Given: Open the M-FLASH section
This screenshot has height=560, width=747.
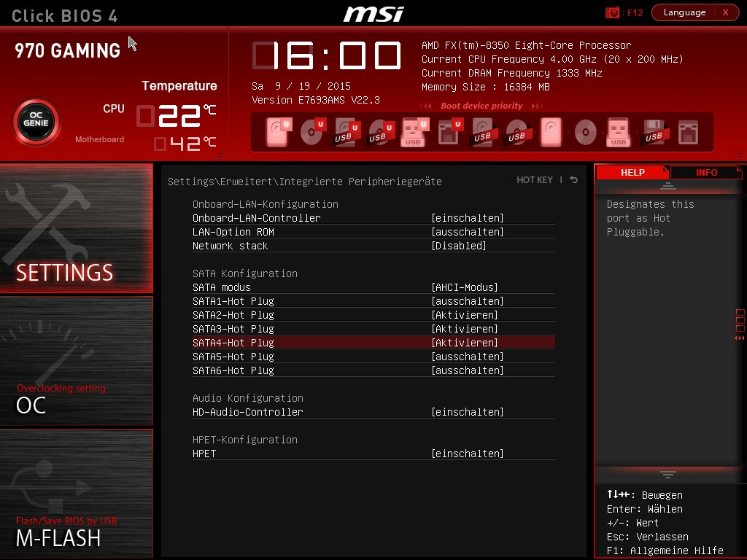Looking at the screenshot, I should 76,494.
